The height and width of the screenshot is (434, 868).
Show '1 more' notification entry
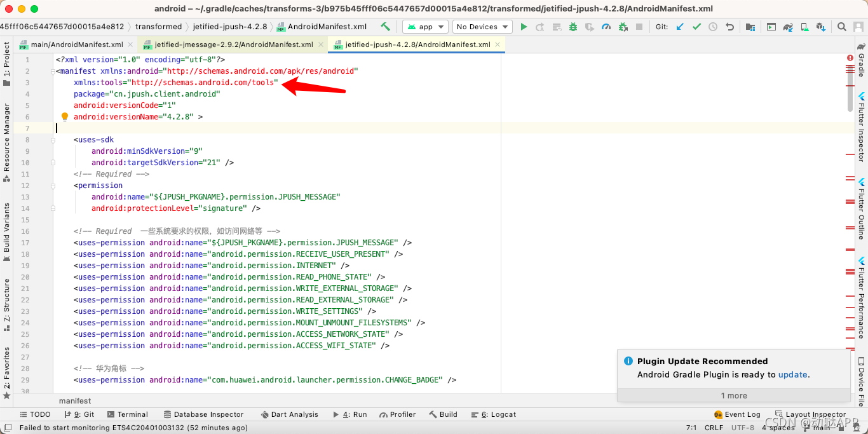pyautogui.click(x=734, y=395)
